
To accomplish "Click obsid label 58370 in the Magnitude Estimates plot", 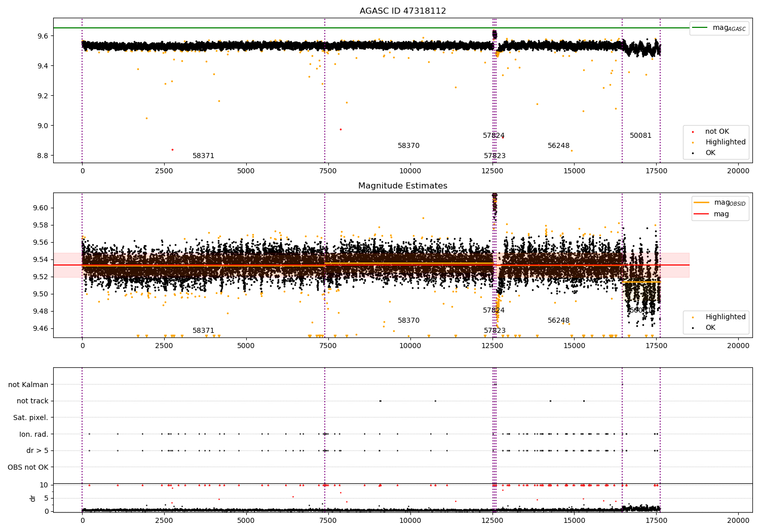I will pyautogui.click(x=409, y=321).
